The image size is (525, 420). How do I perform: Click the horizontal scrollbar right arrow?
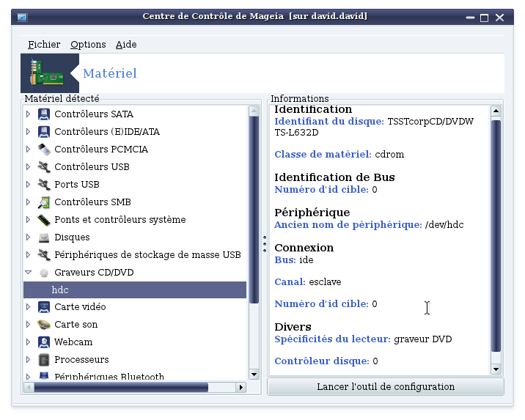(241, 388)
